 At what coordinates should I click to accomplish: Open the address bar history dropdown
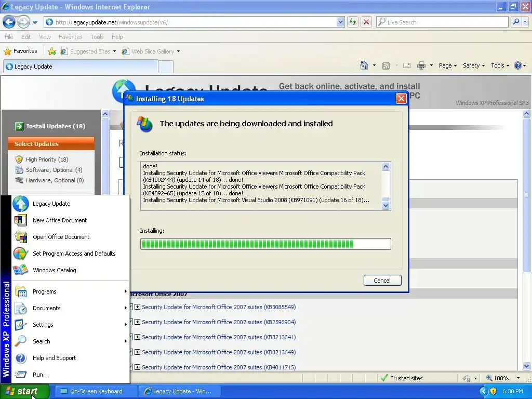[x=341, y=22]
